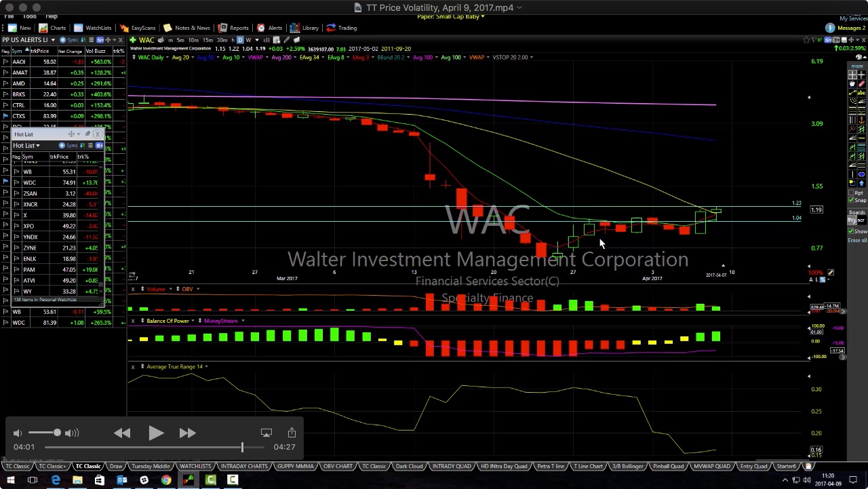The image size is (868, 489).
Task: Expand the Volume indicator dropdown
Action: (170, 290)
